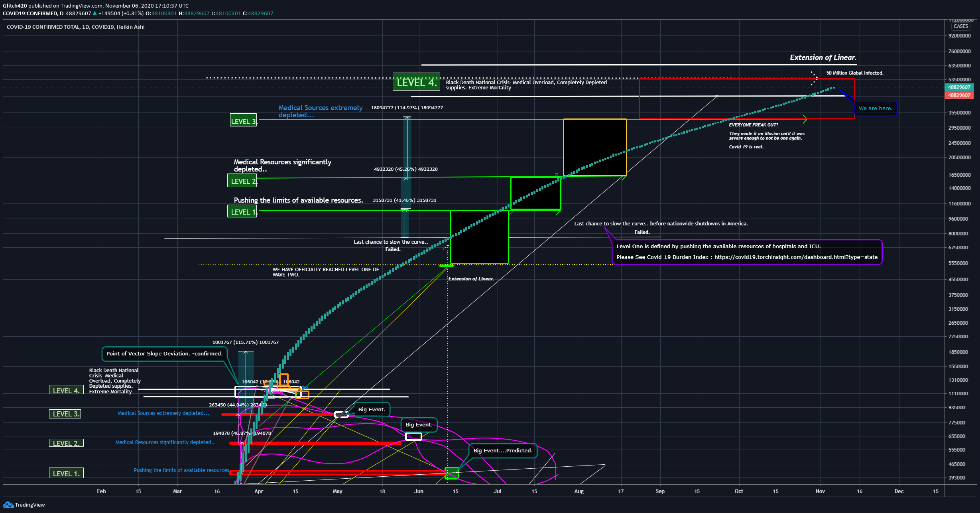Click the 'Covid-19 is real.' annotation
This screenshot has height=513, width=980.
click(746, 147)
